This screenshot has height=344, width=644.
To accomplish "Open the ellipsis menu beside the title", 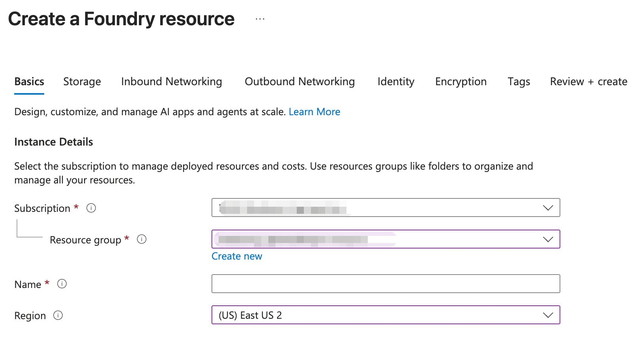I will coord(260,19).
